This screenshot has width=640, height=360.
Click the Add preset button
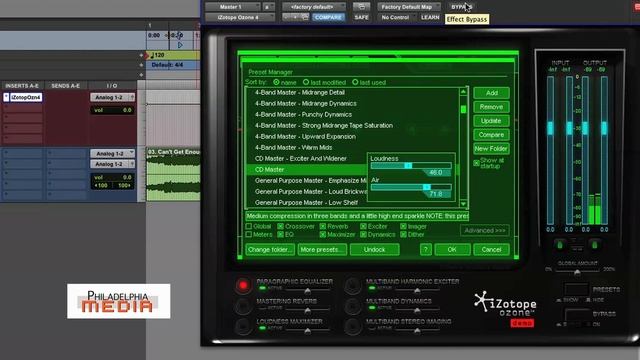tap(491, 93)
